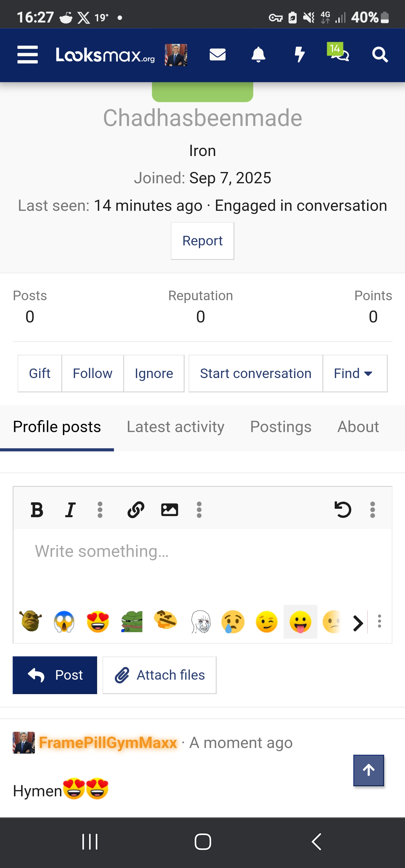Expand the Find dropdown
Screen dimensions: 405x868
click(354, 373)
